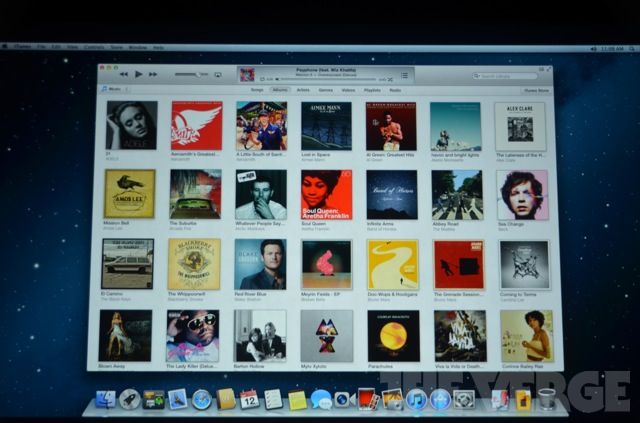
Task: Open the Abbey Road album
Action: pyautogui.click(x=457, y=194)
